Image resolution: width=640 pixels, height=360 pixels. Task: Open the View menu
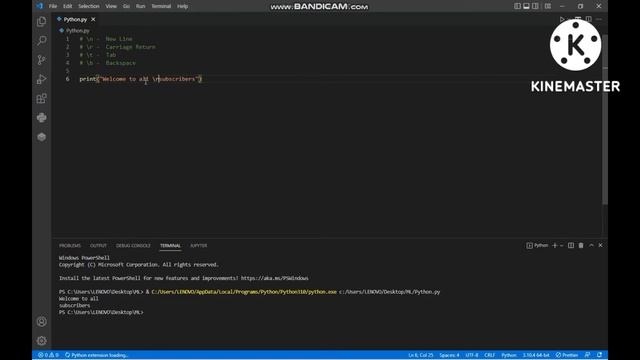click(x=111, y=6)
